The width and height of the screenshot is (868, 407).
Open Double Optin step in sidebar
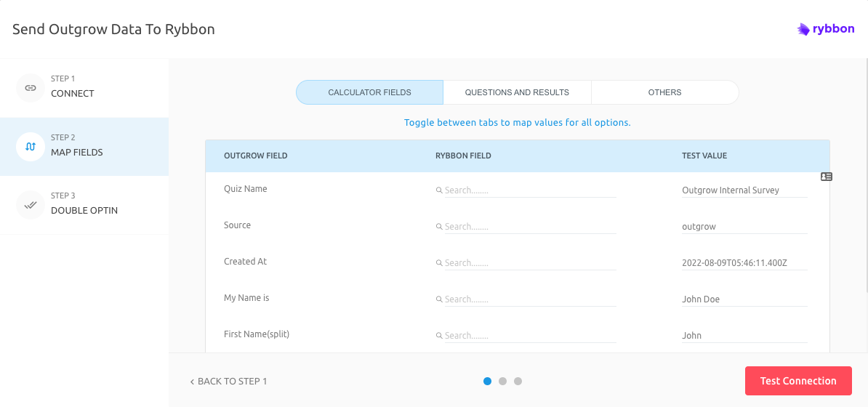click(84, 205)
